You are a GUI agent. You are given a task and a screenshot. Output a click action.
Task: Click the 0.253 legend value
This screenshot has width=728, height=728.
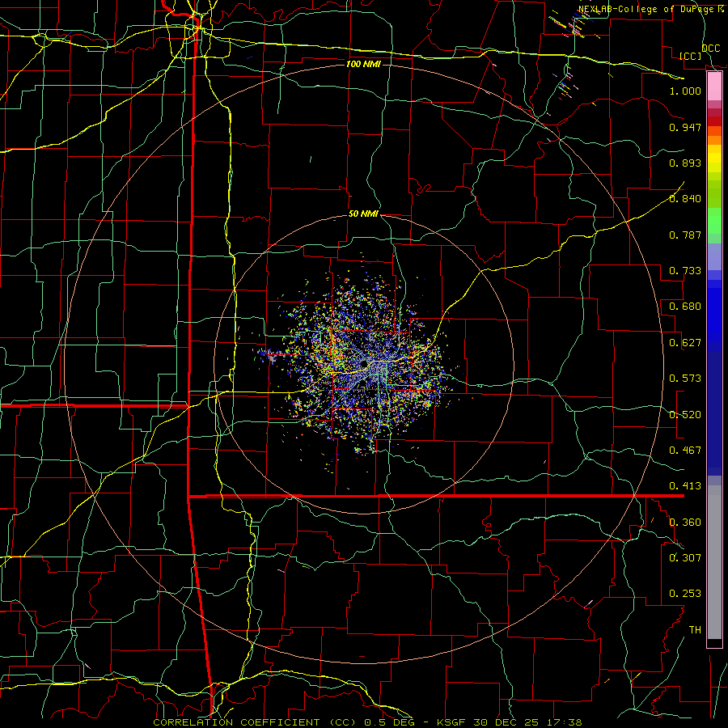[x=685, y=594]
